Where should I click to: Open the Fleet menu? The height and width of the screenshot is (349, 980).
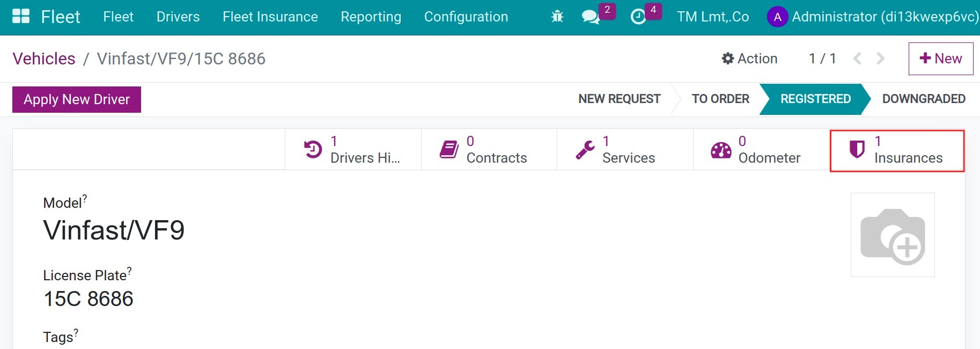click(x=118, y=17)
